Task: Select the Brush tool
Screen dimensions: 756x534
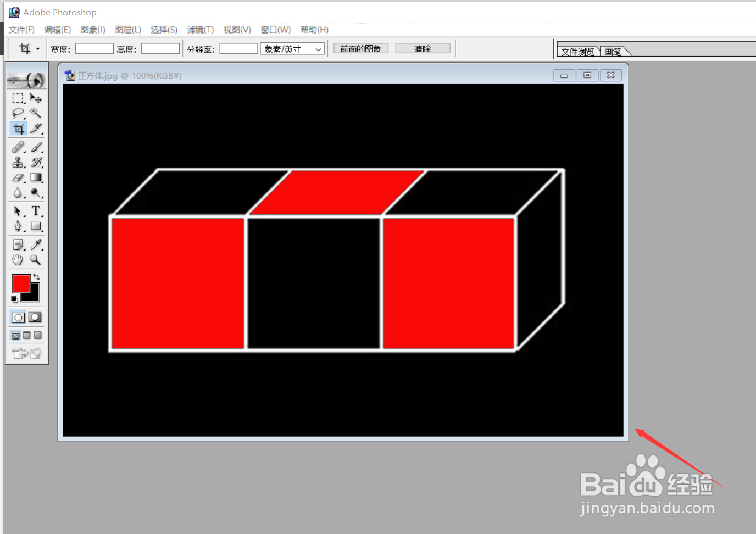Action: (x=36, y=147)
